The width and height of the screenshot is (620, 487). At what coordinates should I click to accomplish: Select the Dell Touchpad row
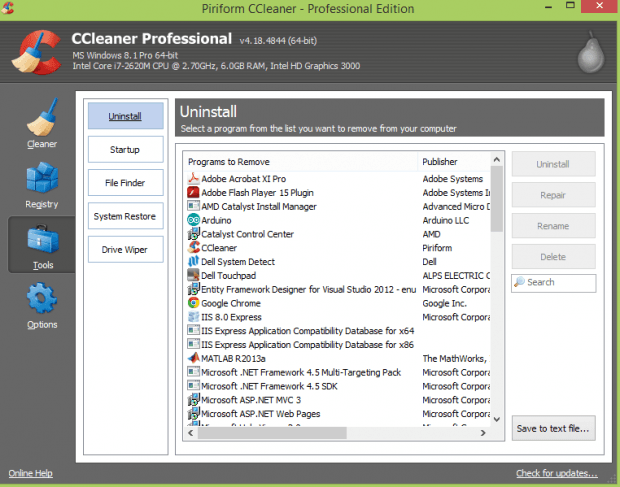(x=338, y=276)
